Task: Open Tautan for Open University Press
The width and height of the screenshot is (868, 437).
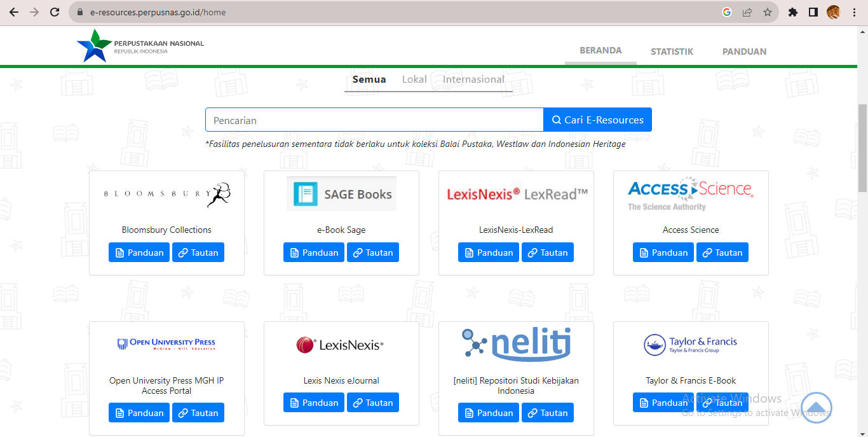Action: (198, 413)
